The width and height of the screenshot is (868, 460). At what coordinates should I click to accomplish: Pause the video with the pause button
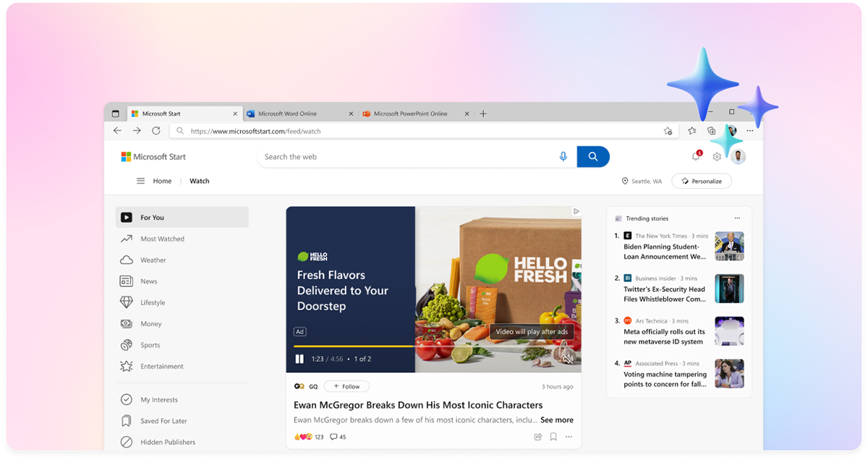click(x=299, y=359)
